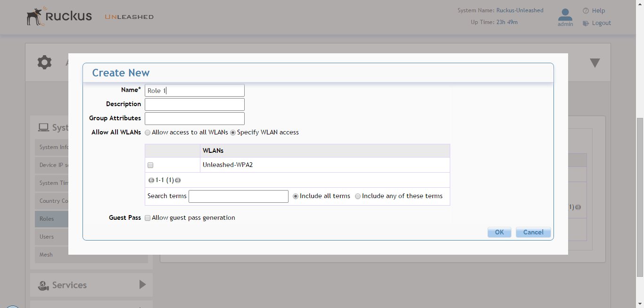Focus the Search terms input field

238,196
